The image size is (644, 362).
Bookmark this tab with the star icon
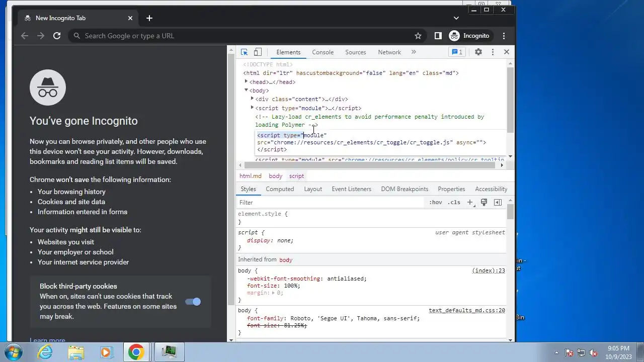pyautogui.click(x=418, y=36)
